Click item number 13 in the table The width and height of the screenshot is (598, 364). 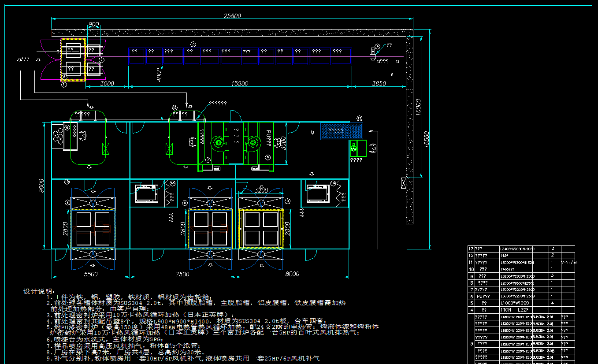(471, 249)
